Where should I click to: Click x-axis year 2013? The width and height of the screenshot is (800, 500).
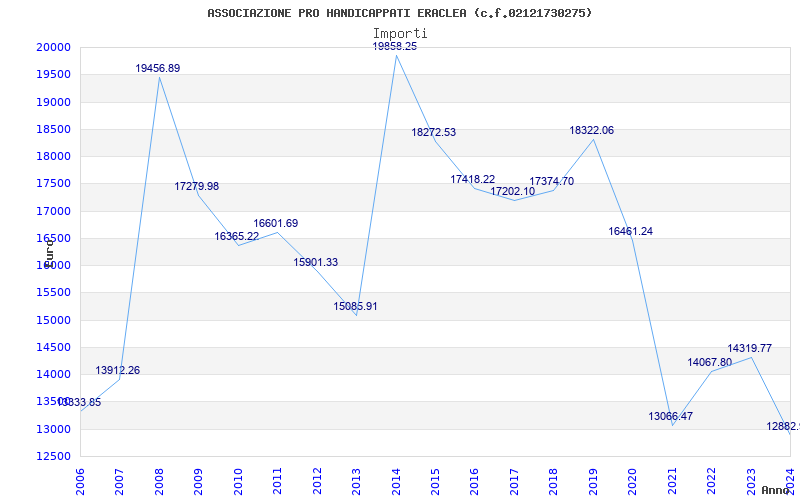click(356, 481)
